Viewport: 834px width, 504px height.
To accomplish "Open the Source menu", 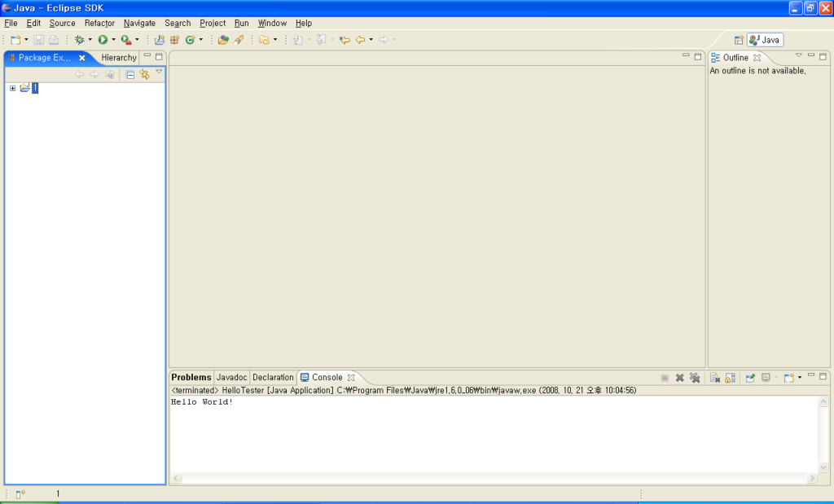I will point(62,24).
